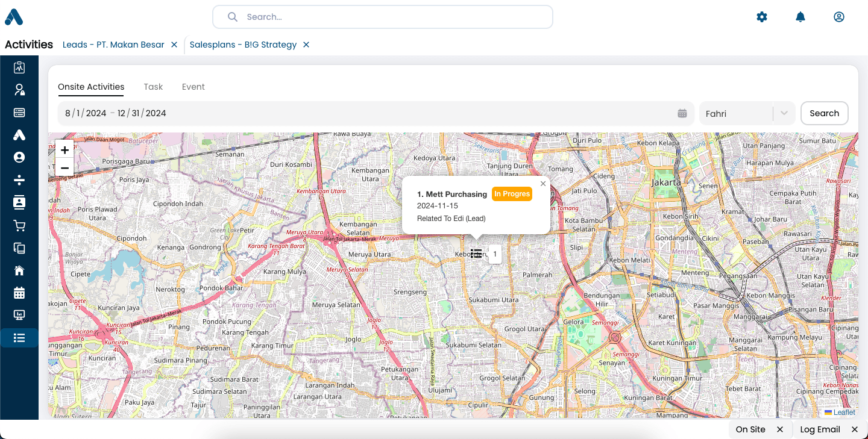Open the shopping cart sidebar icon
Image resolution: width=868 pixels, height=439 pixels.
[x=19, y=225]
